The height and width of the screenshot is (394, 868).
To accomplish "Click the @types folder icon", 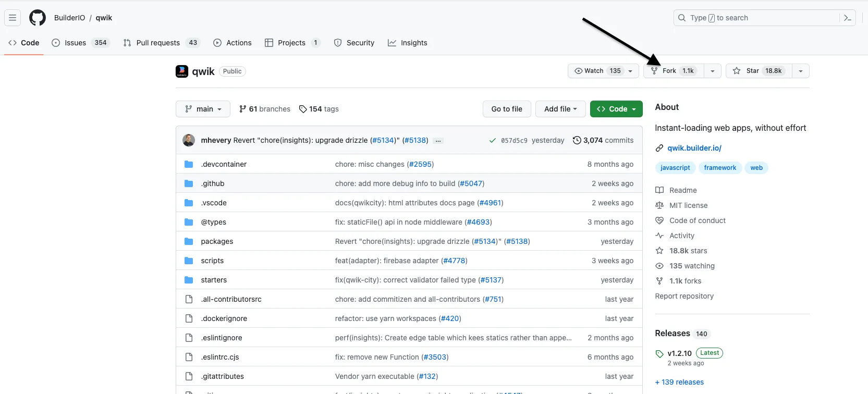I will click(x=189, y=222).
